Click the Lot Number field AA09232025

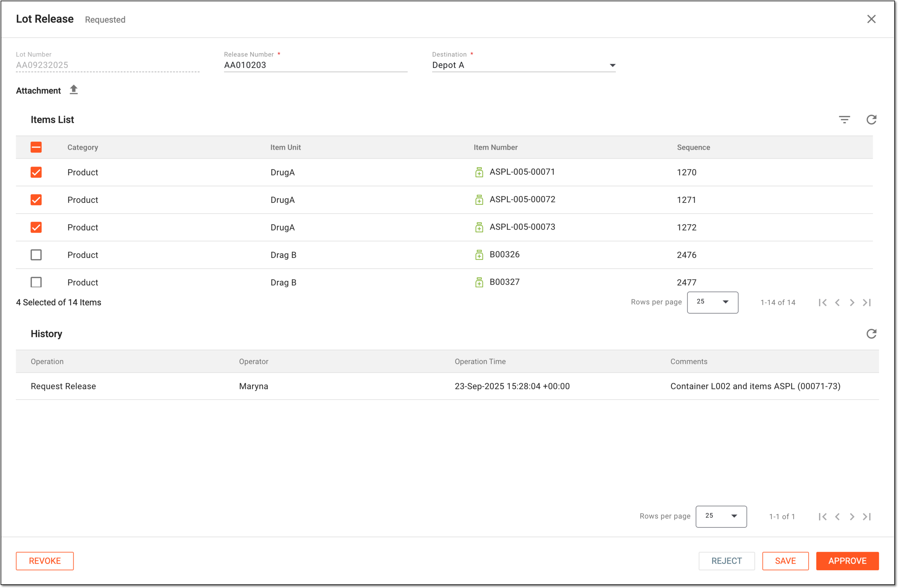(107, 65)
